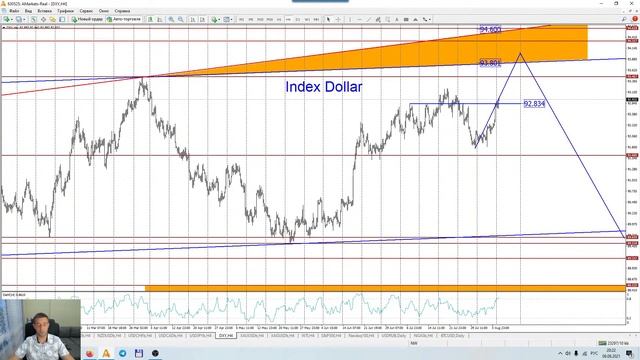Screen dimensions: 640x360
Task: Select the M1 timeframe button
Action: point(241,19)
